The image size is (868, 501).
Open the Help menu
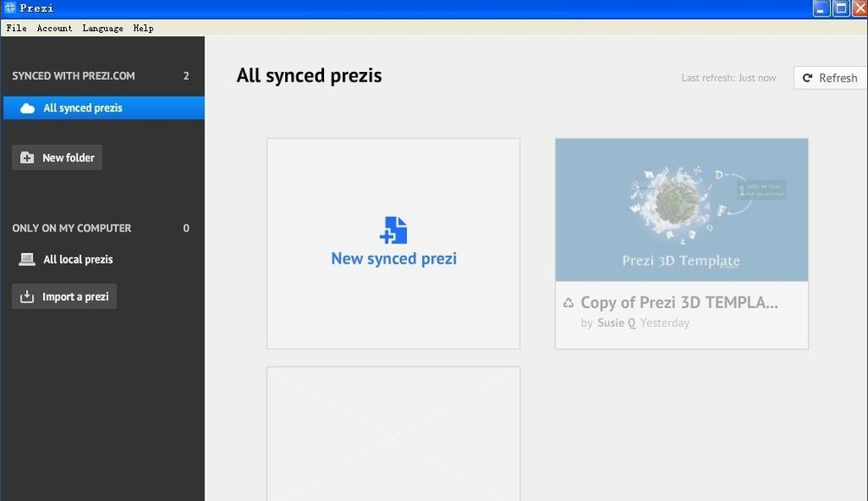tap(144, 28)
